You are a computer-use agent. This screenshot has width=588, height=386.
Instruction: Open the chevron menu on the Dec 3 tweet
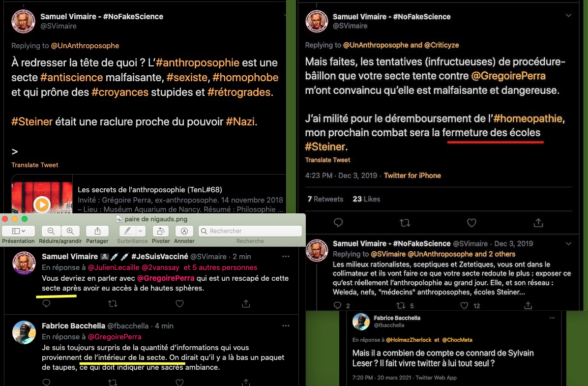point(568,243)
